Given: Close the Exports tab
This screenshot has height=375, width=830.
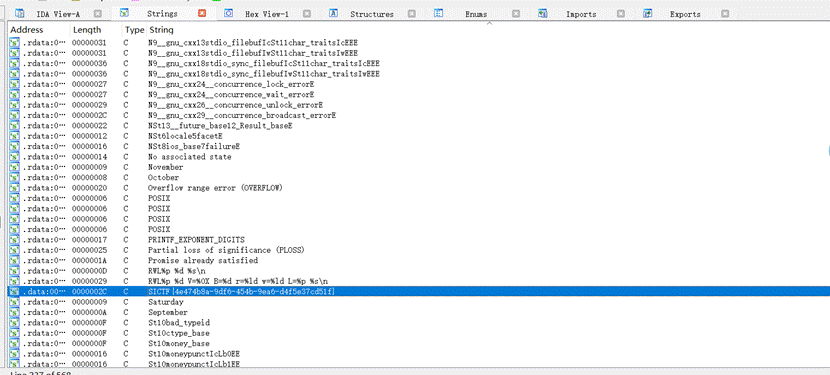Looking at the screenshot, I should [x=725, y=14].
